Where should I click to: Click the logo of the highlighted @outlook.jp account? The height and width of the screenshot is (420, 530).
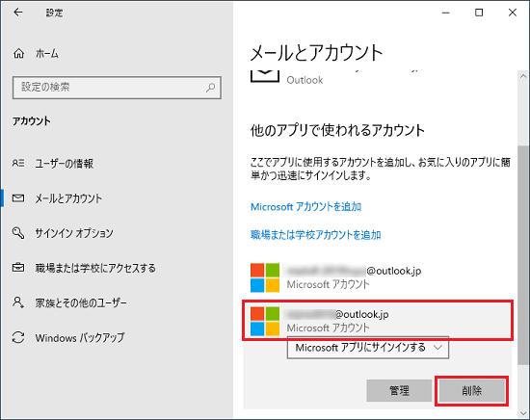[x=265, y=321]
